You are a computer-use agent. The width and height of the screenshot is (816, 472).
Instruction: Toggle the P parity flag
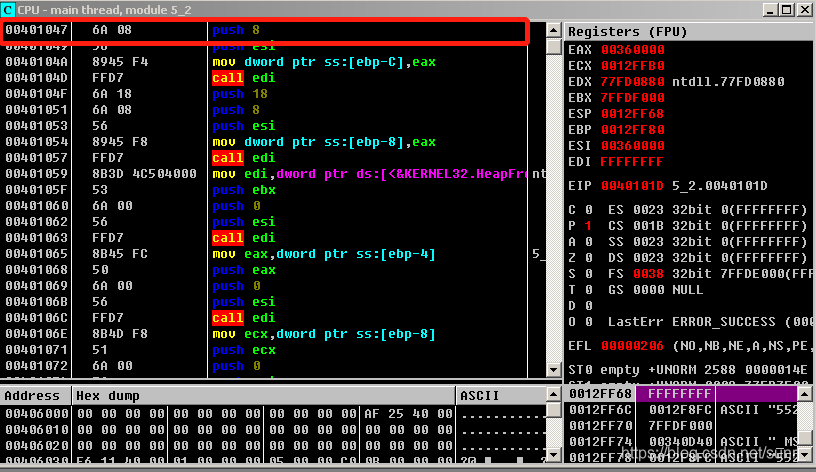pyautogui.click(x=588, y=226)
